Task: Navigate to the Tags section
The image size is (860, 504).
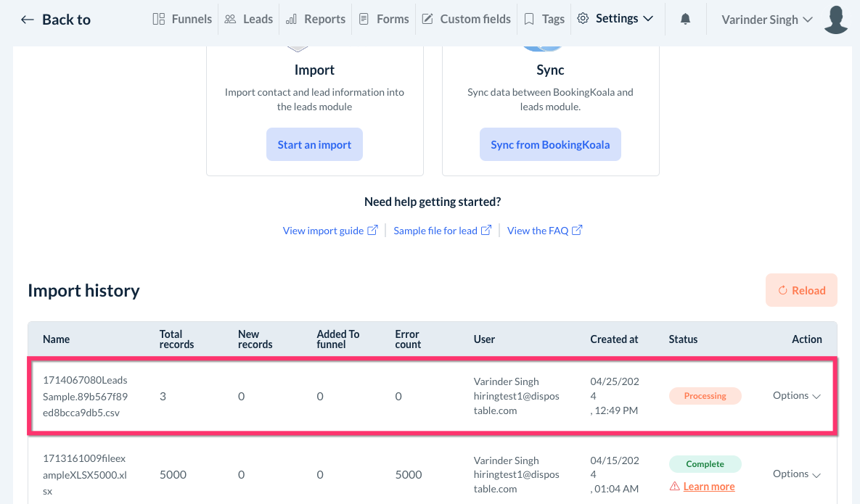Action: click(x=544, y=19)
